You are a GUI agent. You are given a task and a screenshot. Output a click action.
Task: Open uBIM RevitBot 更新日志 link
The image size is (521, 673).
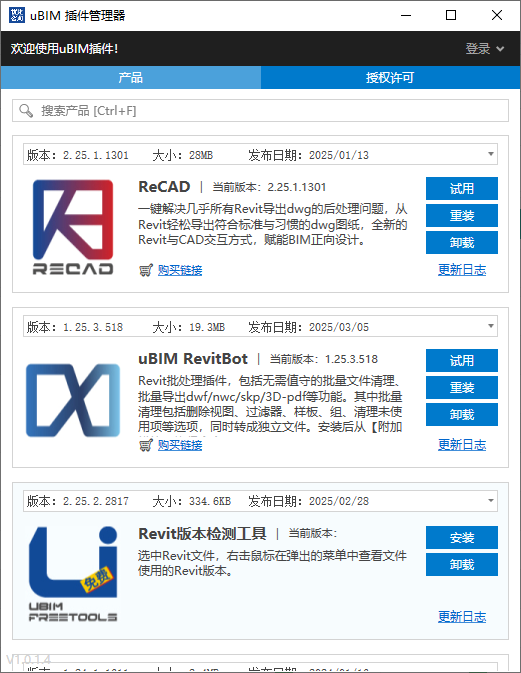462,445
